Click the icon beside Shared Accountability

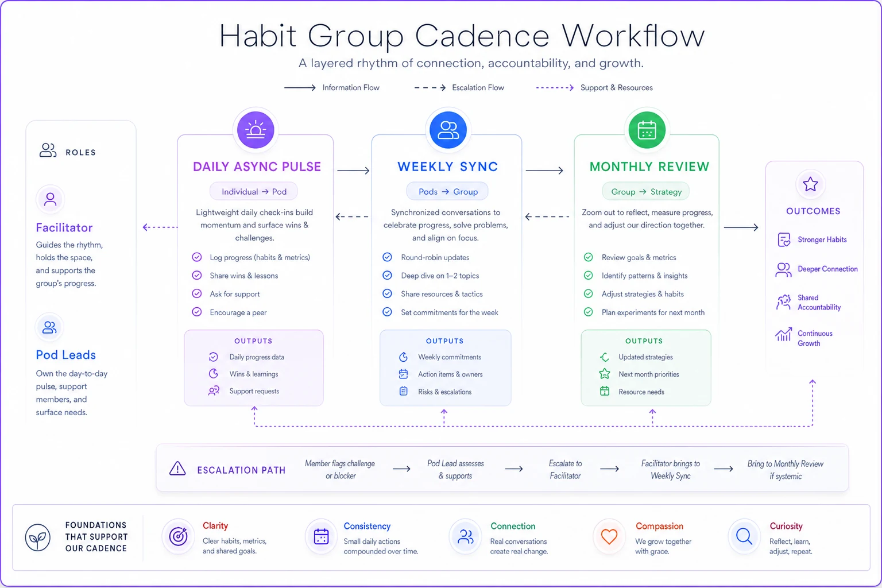[x=783, y=302]
